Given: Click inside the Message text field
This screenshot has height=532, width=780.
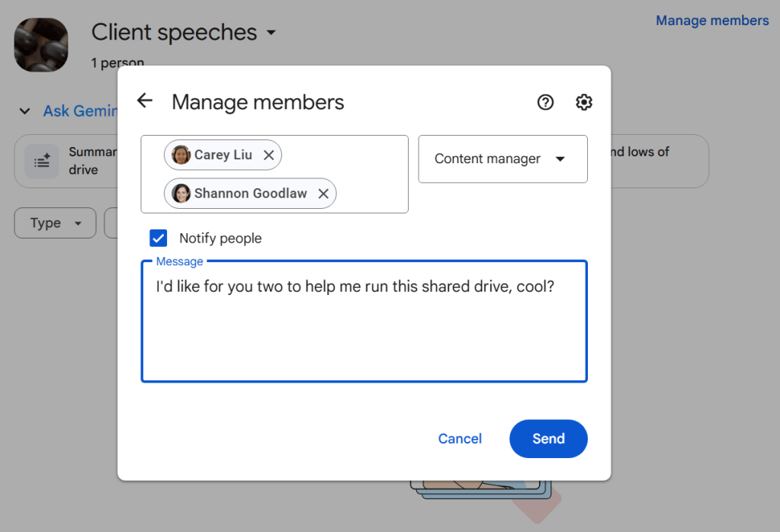Looking at the screenshot, I should tap(364, 320).
